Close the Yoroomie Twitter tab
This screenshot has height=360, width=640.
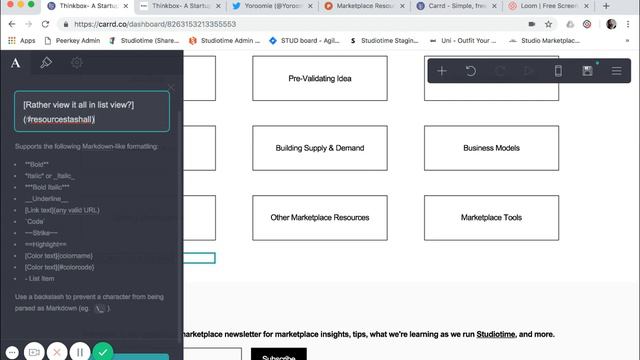tap(311, 6)
